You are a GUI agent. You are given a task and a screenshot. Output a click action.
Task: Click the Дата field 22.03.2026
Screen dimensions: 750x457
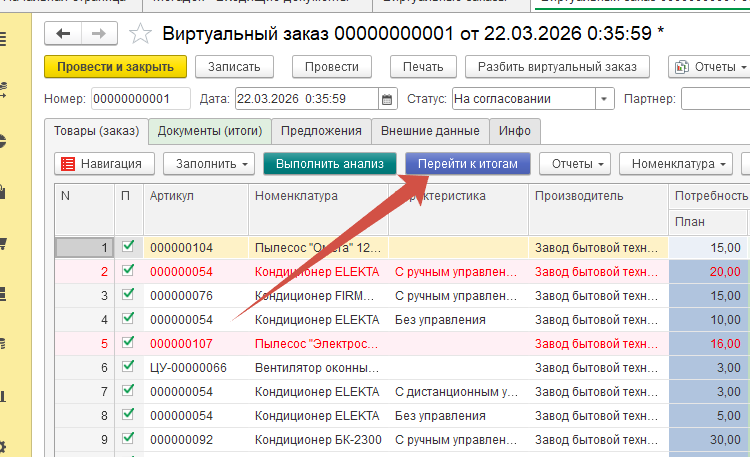[x=307, y=99]
